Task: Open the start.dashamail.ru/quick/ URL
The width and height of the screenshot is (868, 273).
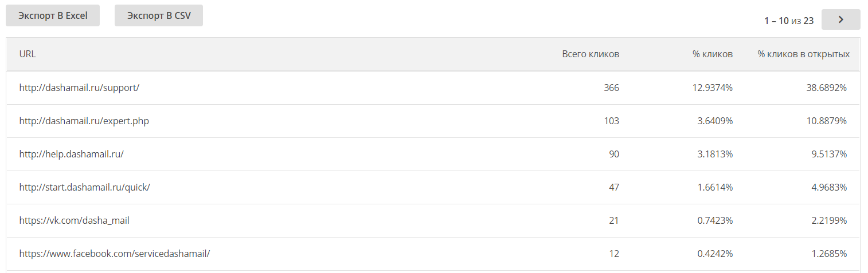Action: coord(84,187)
